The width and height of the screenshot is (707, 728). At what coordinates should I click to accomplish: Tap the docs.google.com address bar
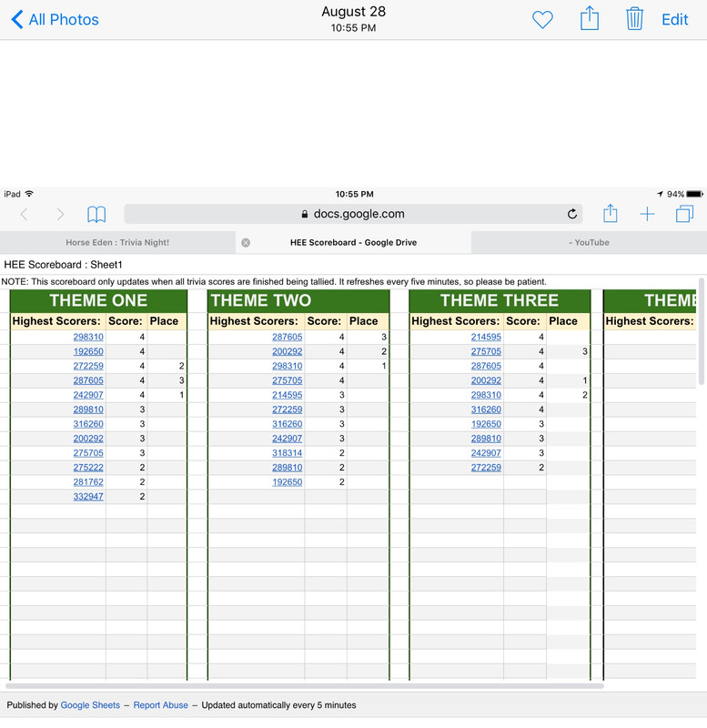coord(353,214)
